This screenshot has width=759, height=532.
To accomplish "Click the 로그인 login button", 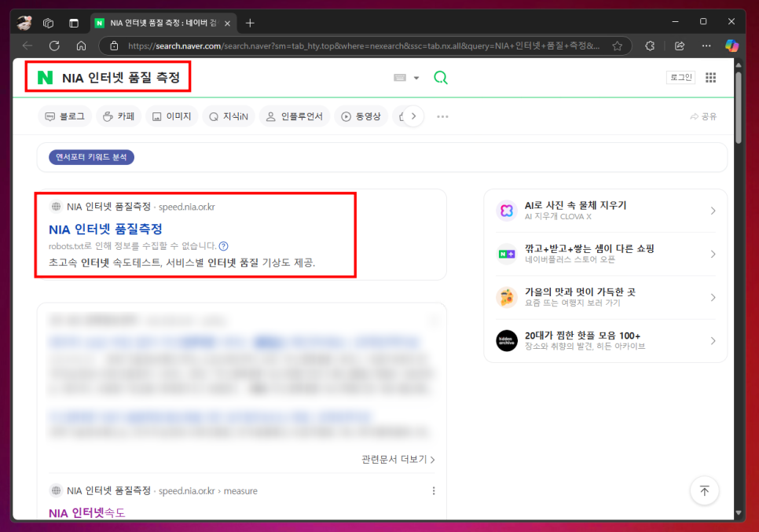I will (680, 78).
